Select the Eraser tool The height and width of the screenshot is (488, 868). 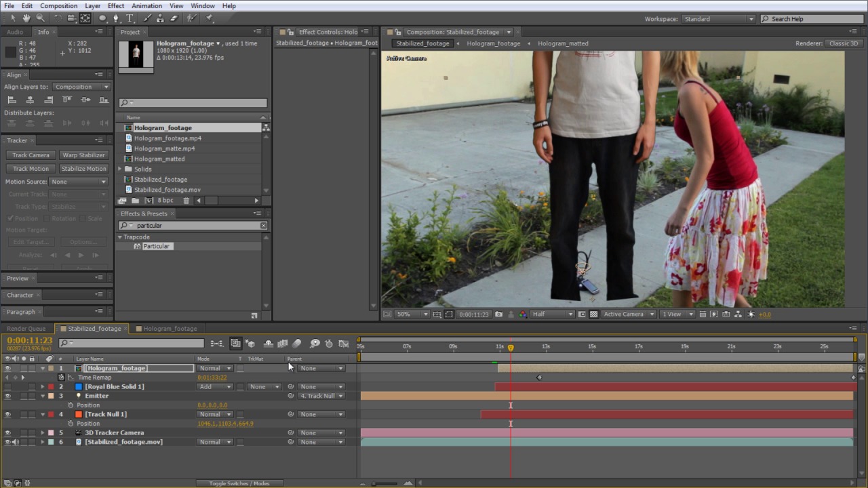[174, 18]
